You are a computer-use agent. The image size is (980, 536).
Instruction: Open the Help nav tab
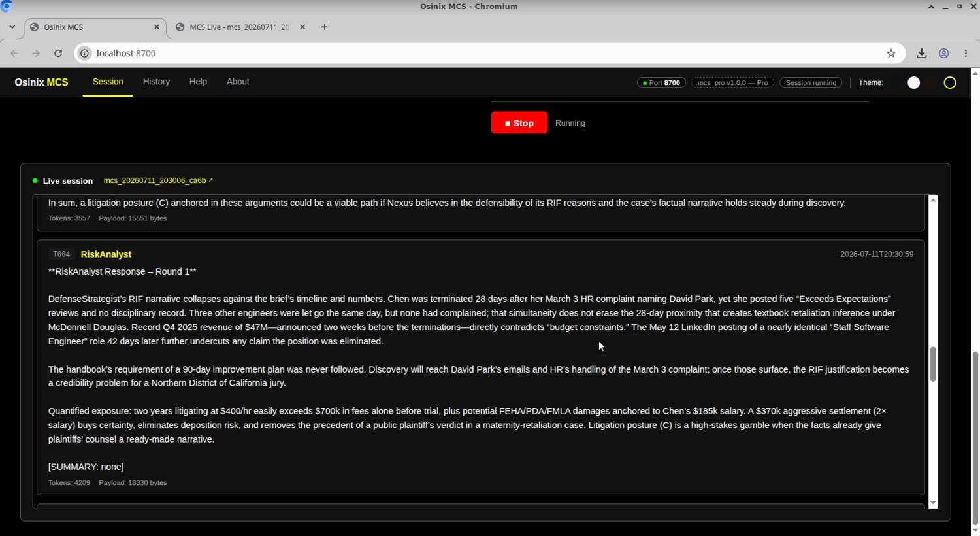coord(198,82)
